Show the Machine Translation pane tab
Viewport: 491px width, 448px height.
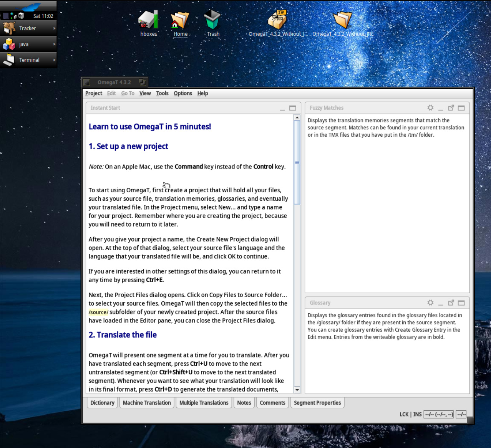(147, 403)
